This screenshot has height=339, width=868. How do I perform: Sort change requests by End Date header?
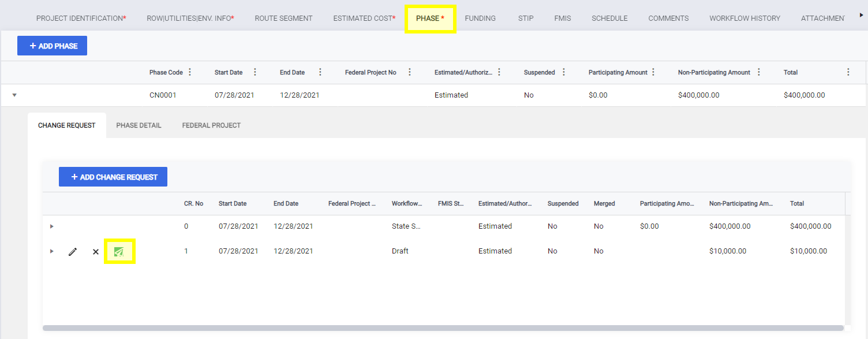(x=286, y=204)
